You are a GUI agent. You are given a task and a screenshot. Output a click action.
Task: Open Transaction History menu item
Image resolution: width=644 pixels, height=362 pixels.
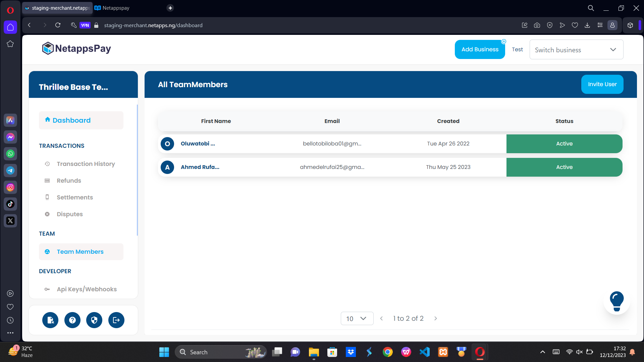click(x=86, y=164)
